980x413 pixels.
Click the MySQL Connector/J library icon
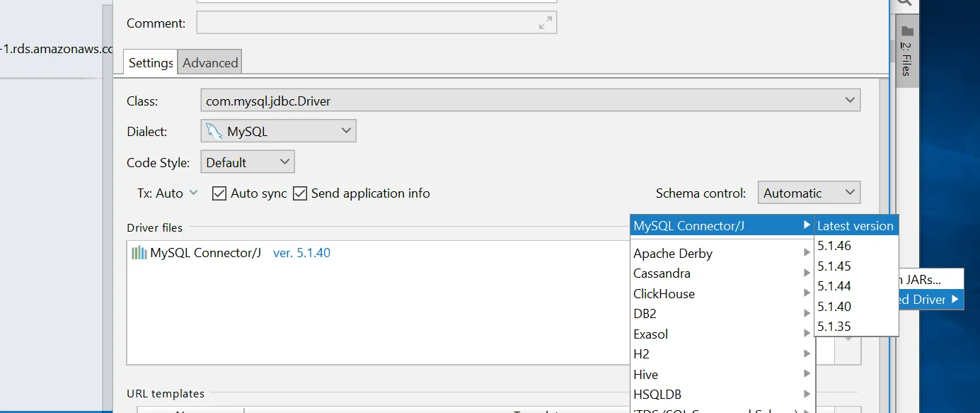coord(139,253)
